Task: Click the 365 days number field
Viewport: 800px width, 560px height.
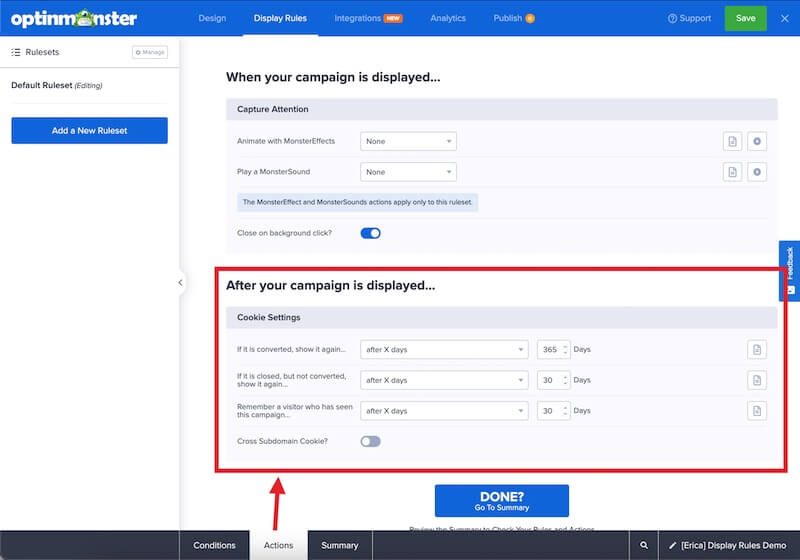Action: 550,350
